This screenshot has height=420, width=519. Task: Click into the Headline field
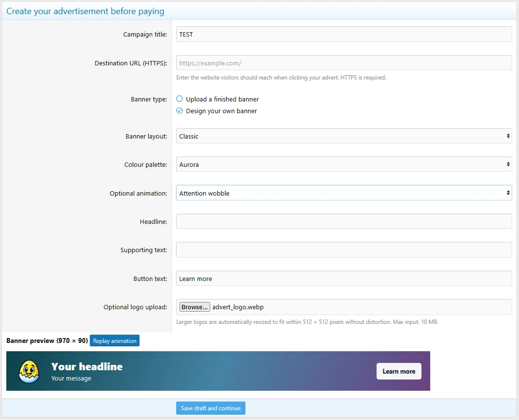[x=344, y=221]
